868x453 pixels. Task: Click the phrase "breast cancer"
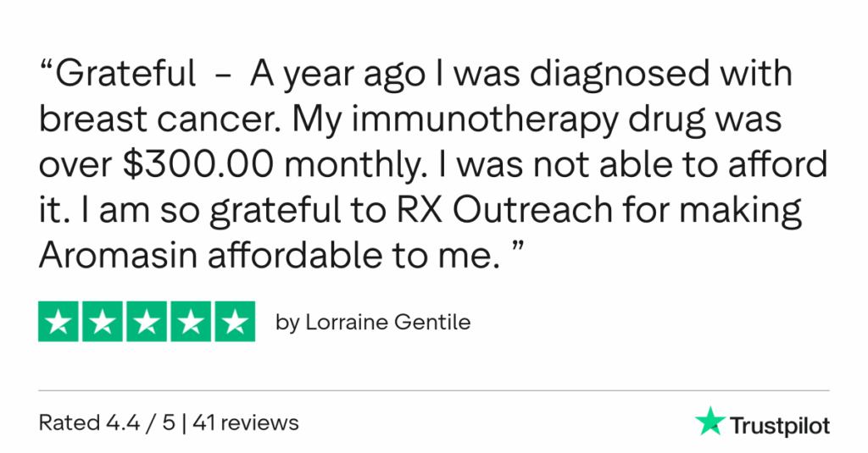(x=159, y=120)
